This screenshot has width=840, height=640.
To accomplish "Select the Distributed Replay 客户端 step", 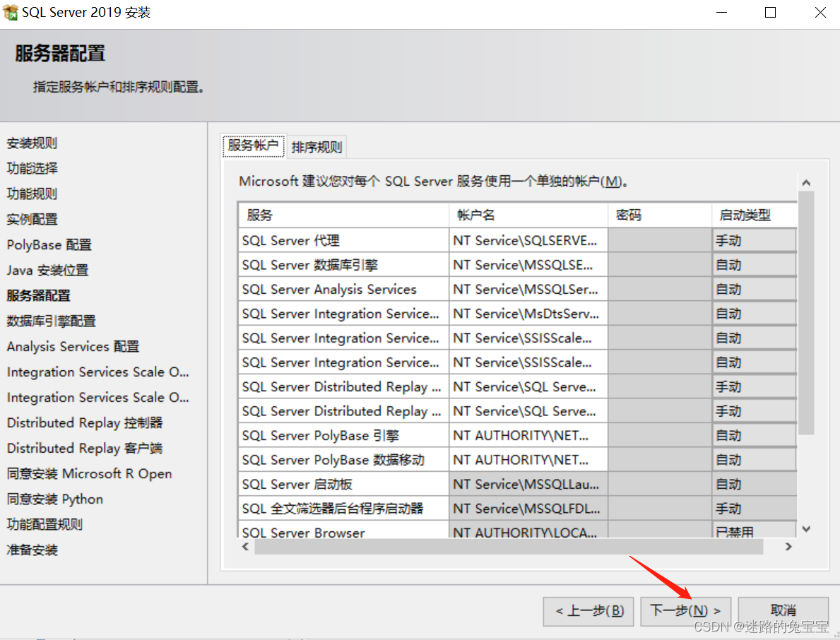I will pyautogui.click(x=85, y=449).
